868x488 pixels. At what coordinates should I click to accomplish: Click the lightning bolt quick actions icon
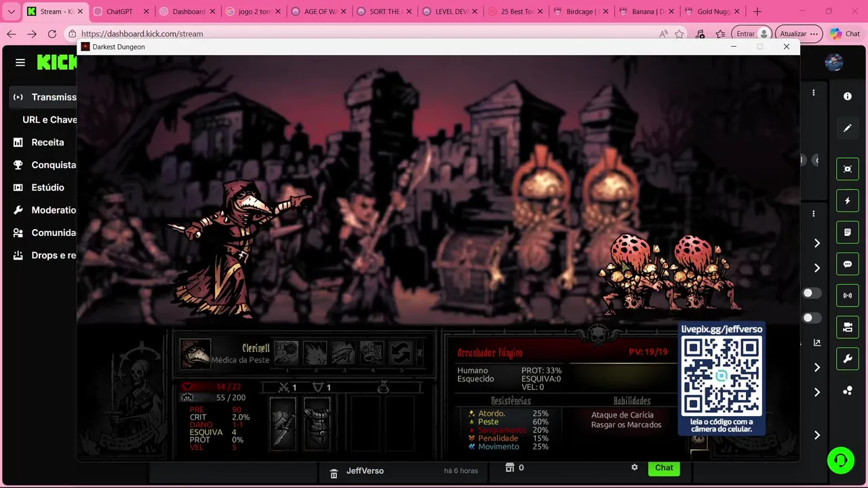848,201
